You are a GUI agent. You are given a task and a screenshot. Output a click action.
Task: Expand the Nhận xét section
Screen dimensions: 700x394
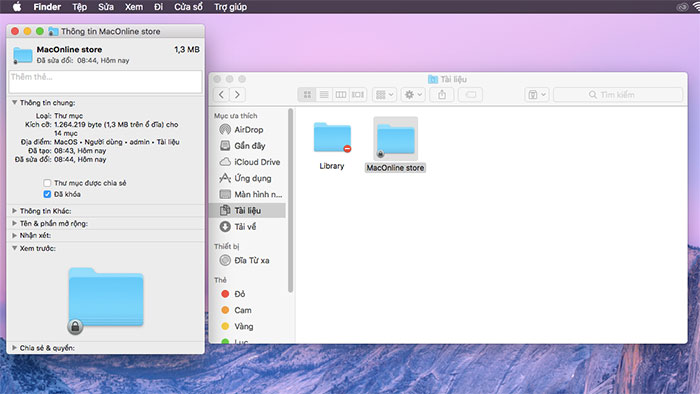pos(14,235)
